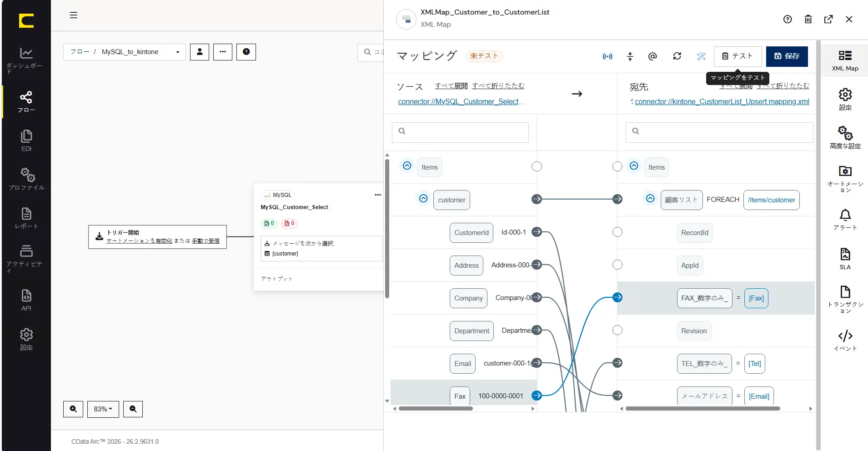Open flow help question-mark button

coord(246,52)
